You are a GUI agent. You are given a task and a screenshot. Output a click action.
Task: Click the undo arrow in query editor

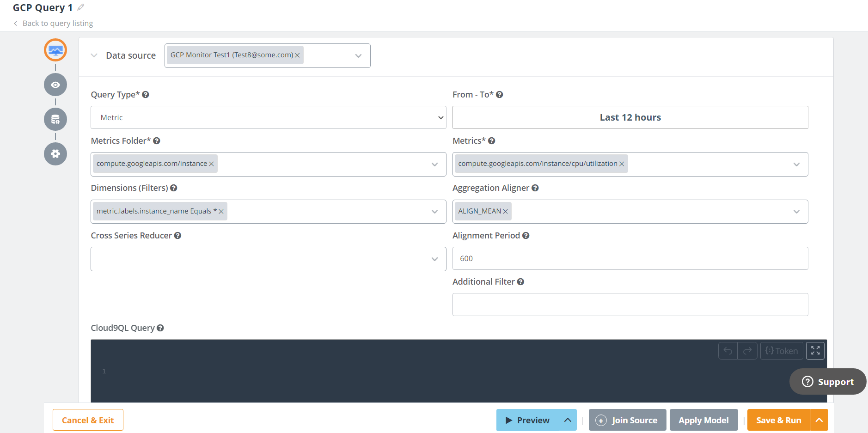coord(728,351)
